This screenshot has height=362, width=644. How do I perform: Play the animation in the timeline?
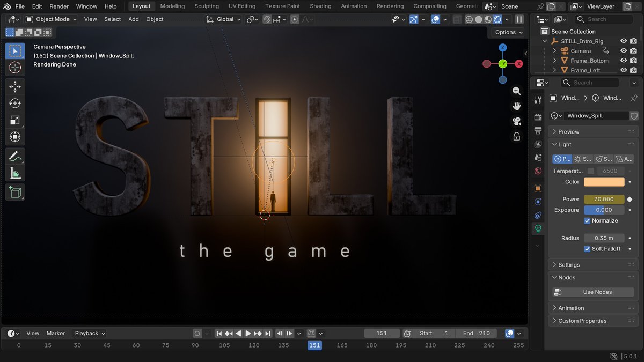coord(248,333)
